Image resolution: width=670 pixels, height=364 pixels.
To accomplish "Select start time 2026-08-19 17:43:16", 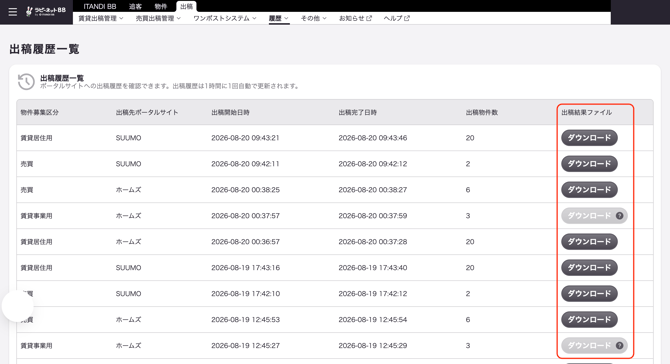I will pos(245,268).
